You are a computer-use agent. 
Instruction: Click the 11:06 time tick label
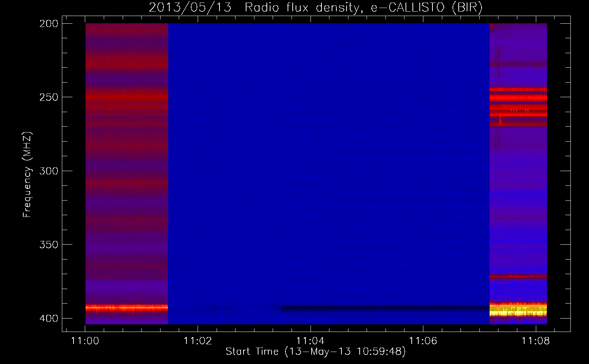click(423, 341)
